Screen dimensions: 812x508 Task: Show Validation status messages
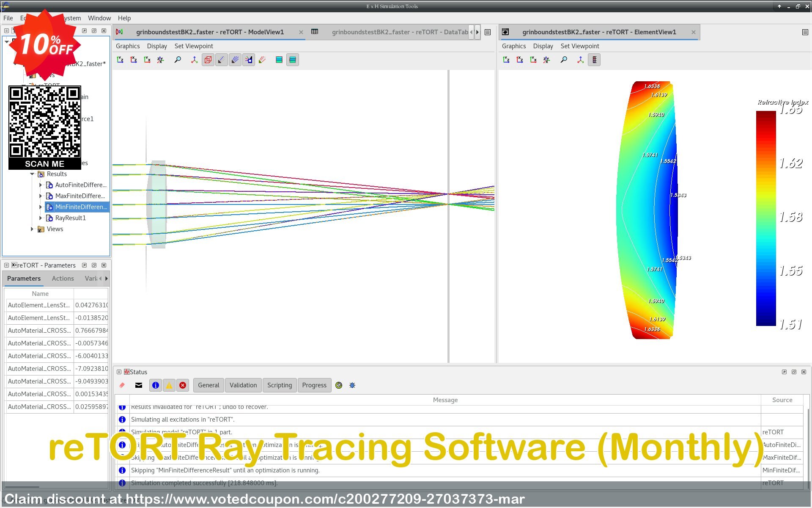coord(243,385)
